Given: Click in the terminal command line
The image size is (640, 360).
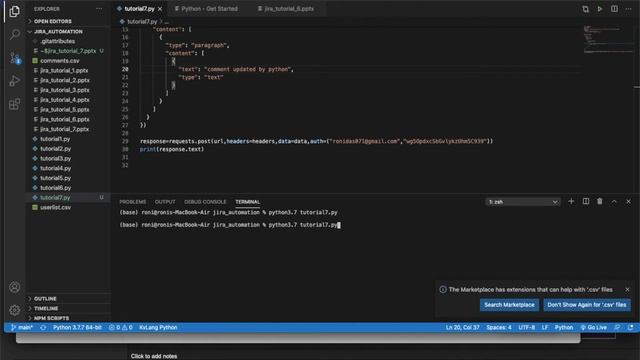Looking at the screenshot, I should (x=229, y=225).
